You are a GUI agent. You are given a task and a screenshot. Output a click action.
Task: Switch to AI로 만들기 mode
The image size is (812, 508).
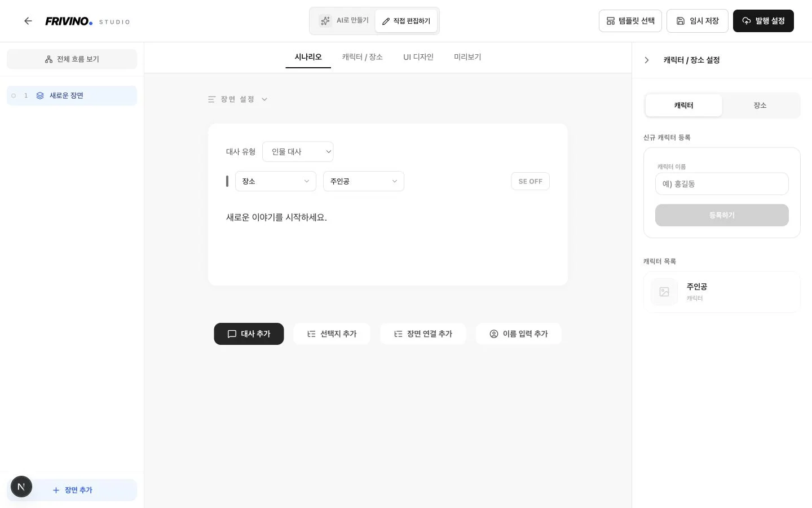point(343,21)
